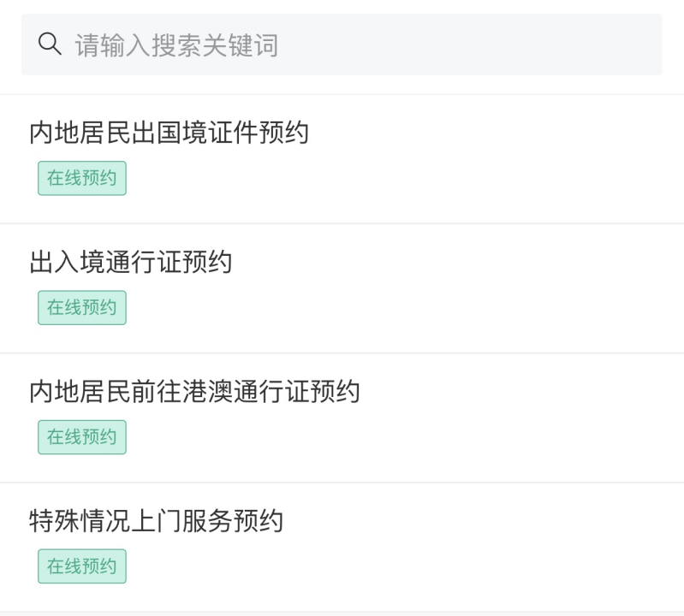Open 特殊情况上门服务预约 title

tap(156, 520)
